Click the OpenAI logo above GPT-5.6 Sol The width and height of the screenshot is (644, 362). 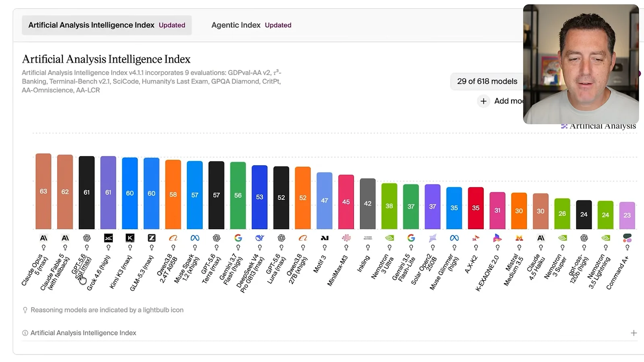coord(87,238)
